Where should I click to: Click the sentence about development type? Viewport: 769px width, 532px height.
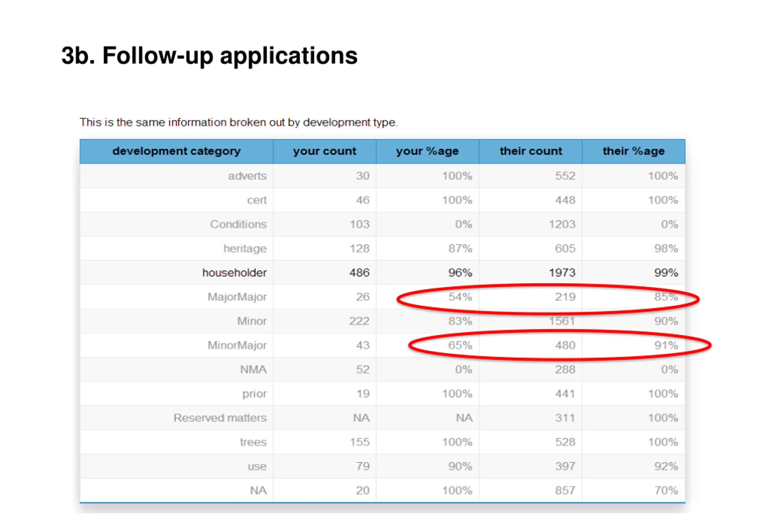click(x=239, y=123)
